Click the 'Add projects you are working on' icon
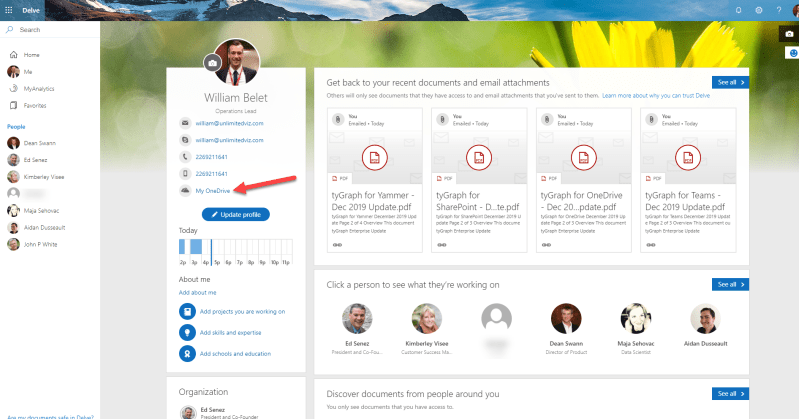 [x=187, y=311]
